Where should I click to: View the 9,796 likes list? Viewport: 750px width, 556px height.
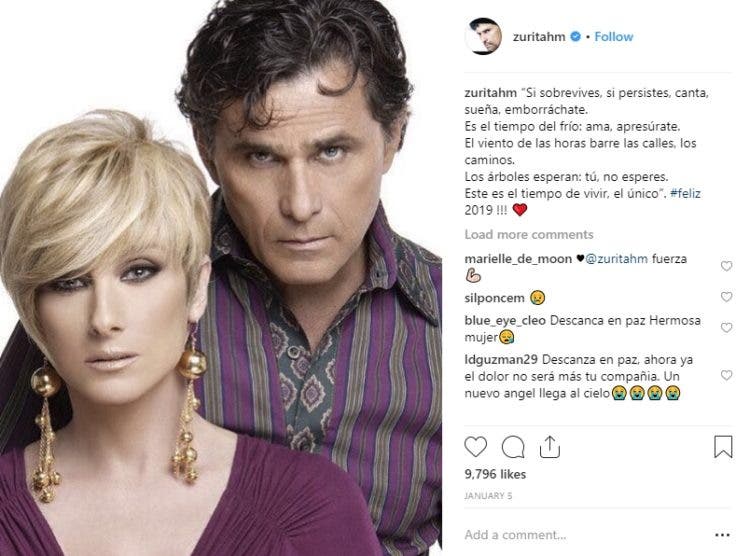click(495, 474)
